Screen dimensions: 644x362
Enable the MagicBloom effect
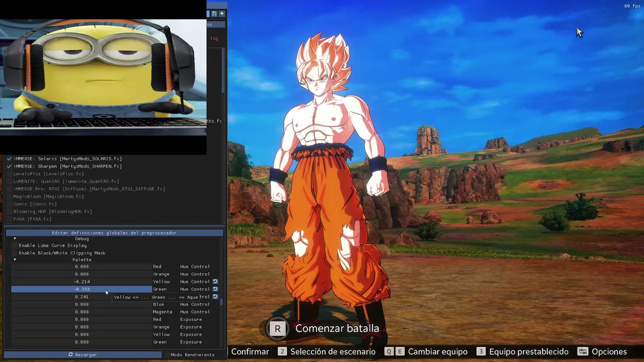tap(9, 197)
